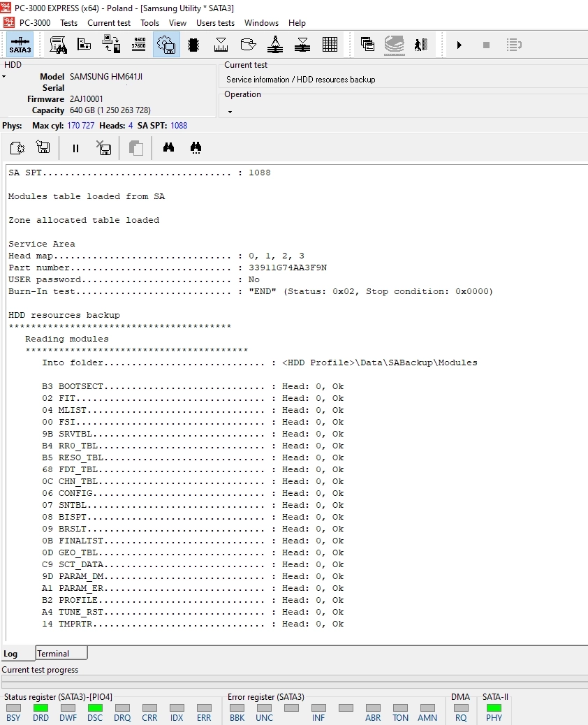Click the PHY SATA-II indicator
Viewport: 588px width, 725px height.
[x=494, y=708]
